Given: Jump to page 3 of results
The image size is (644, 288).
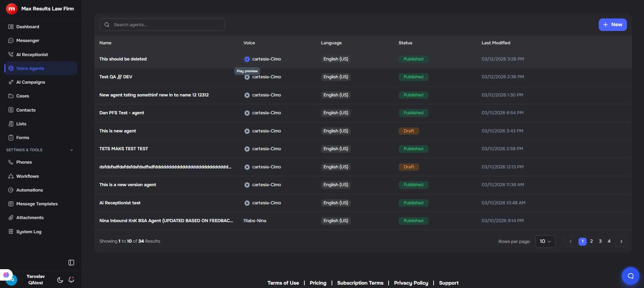Looking at the screenshot, I should coord(600,241).
